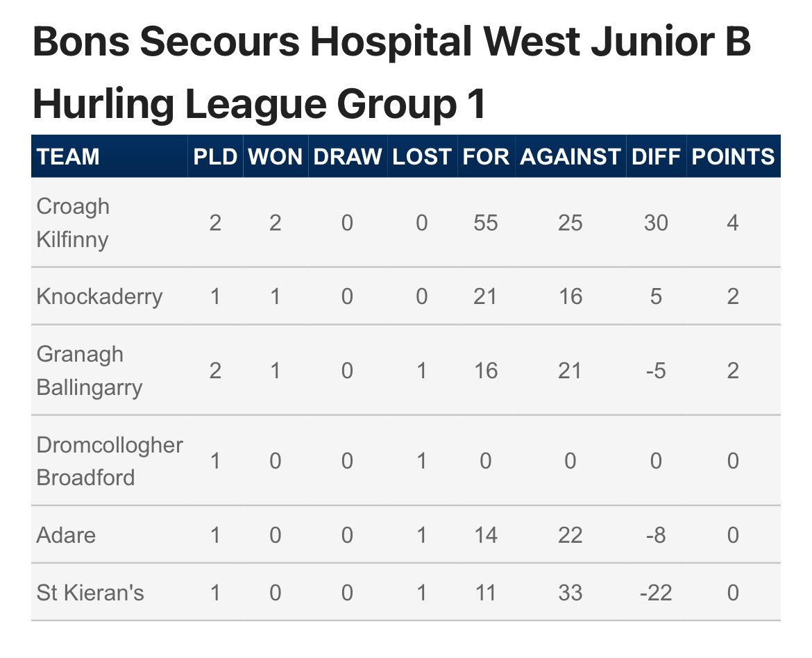This screenshot has height=658, width=812.
Task: Select Croagh Kilfinny's points value 4
Action: pos(733,223)
